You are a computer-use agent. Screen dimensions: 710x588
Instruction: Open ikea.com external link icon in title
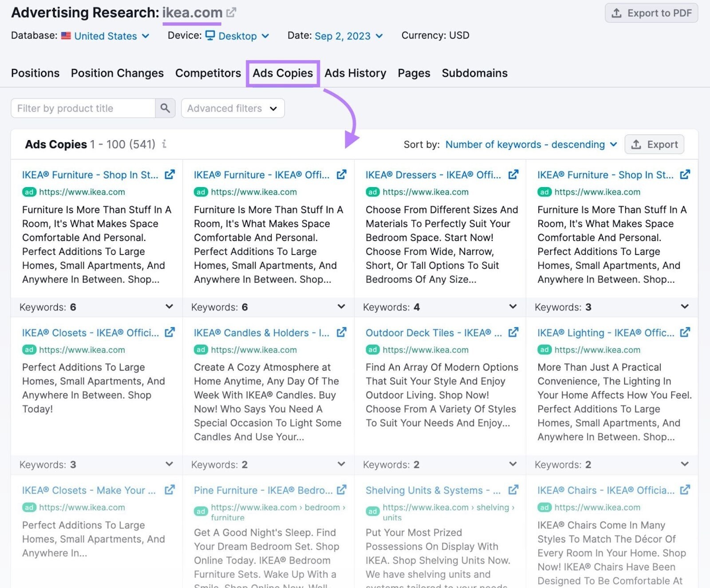(231, 12)
